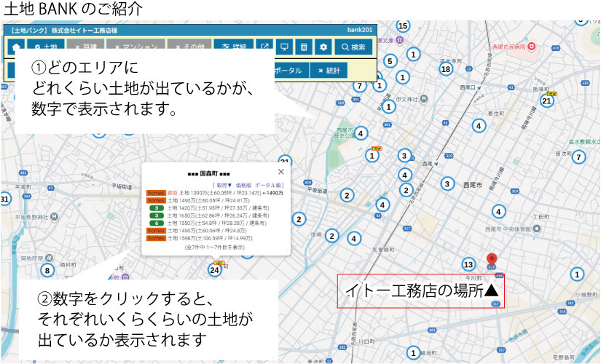Viewport: 601px width, 364px height.
Task: Close the 国森町 listings popup
Action: point(281,172)
